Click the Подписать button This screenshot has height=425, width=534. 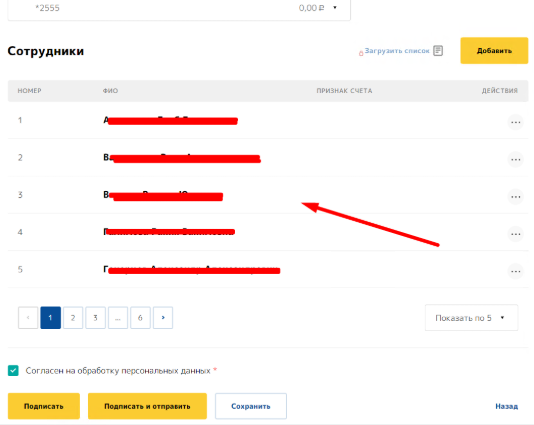click(x=44, y=406)
